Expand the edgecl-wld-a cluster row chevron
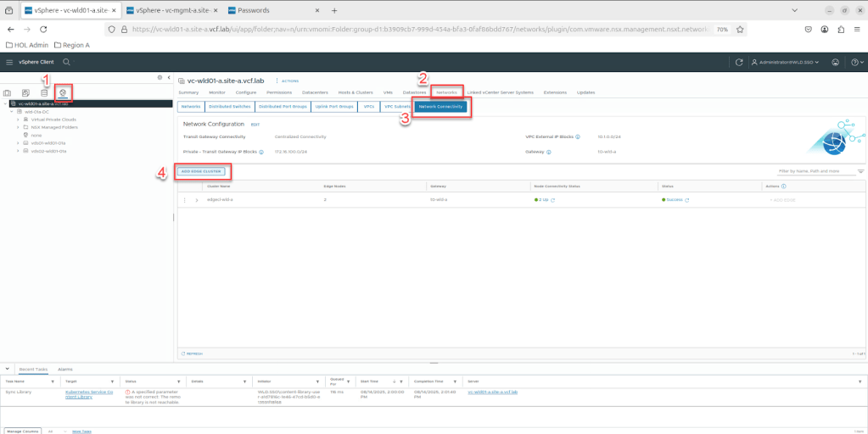Viewport: 868px width, 434px height. [197, 200]
